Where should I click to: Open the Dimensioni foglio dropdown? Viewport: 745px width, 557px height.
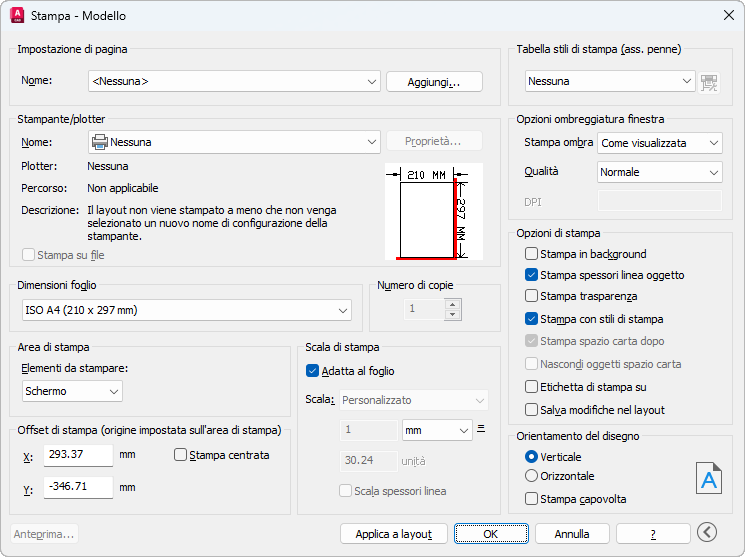(x=186, y=310)
